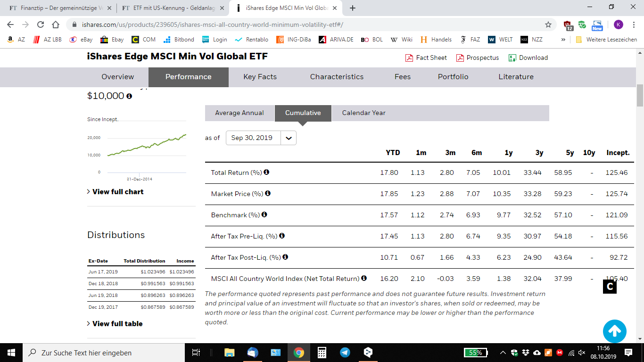This screenshot has width=644, height=362.
Task: Open the as-of date dropdown Sep 30, 2019
Action: coord(261,138)
